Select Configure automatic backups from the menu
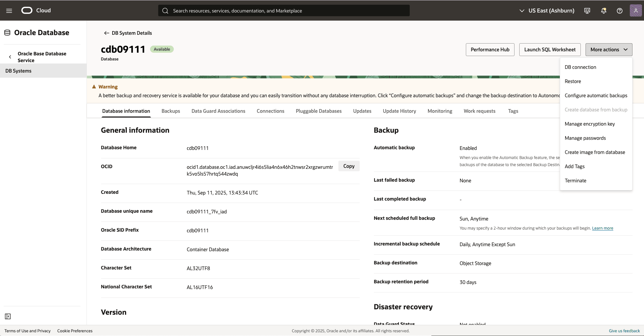644x336 pixels. click(596, 95)
